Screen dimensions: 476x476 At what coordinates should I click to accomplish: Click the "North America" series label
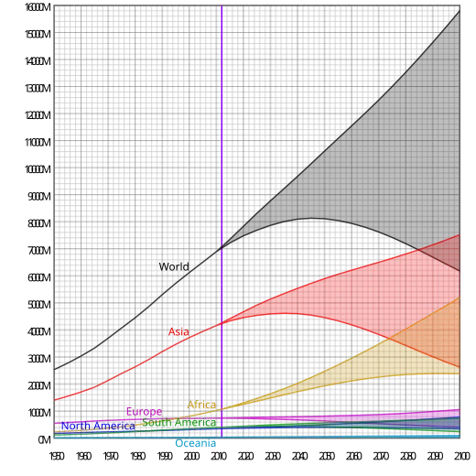(x=98, y=426)
